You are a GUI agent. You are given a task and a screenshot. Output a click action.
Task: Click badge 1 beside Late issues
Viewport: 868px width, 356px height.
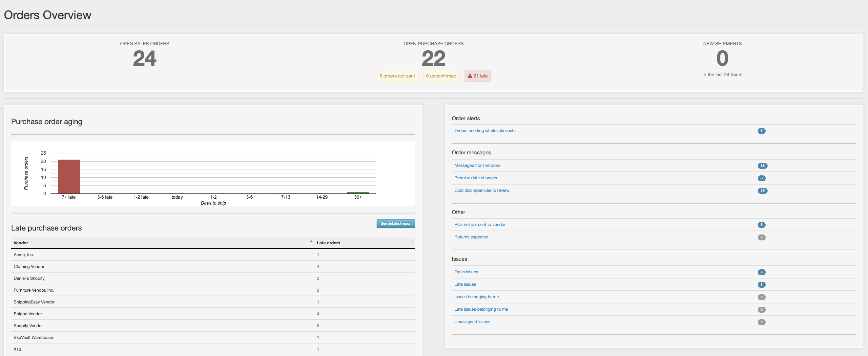[x=761, y=284]
